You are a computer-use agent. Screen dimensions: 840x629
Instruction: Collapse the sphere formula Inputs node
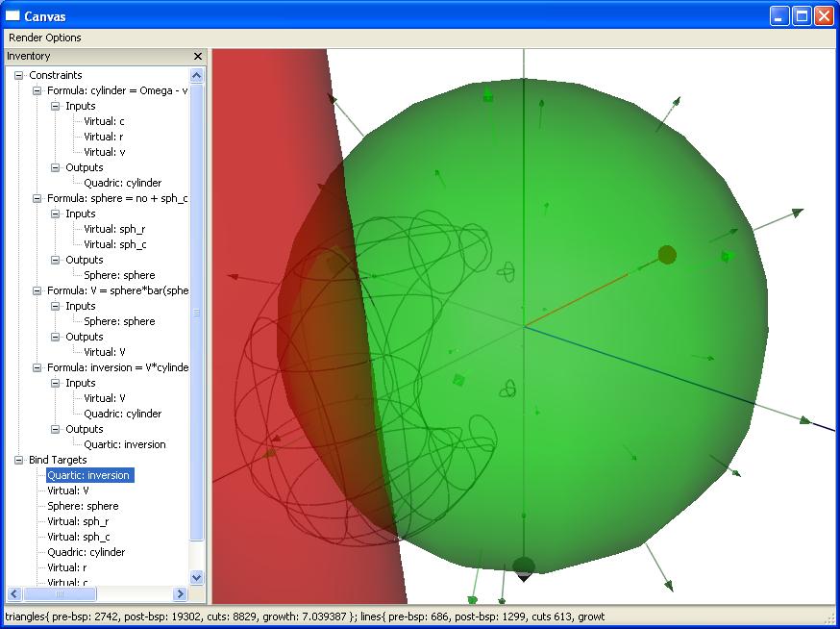point(56,214)
